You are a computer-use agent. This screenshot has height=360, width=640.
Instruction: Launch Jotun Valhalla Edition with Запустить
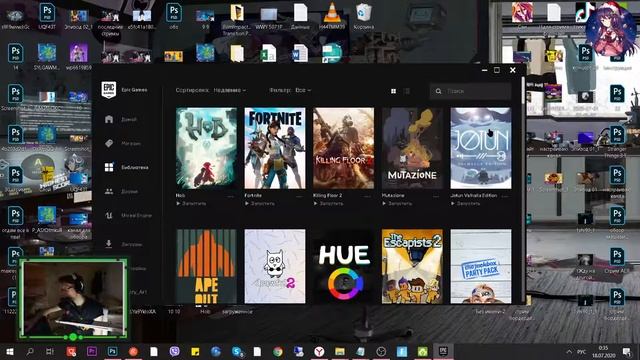click(x=465, y=203)
